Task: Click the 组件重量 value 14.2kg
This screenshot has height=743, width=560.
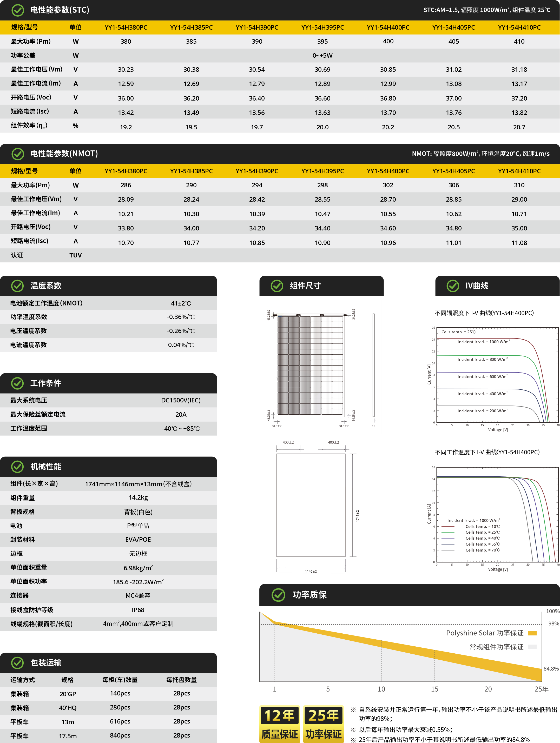Action: tap(138, 497)
